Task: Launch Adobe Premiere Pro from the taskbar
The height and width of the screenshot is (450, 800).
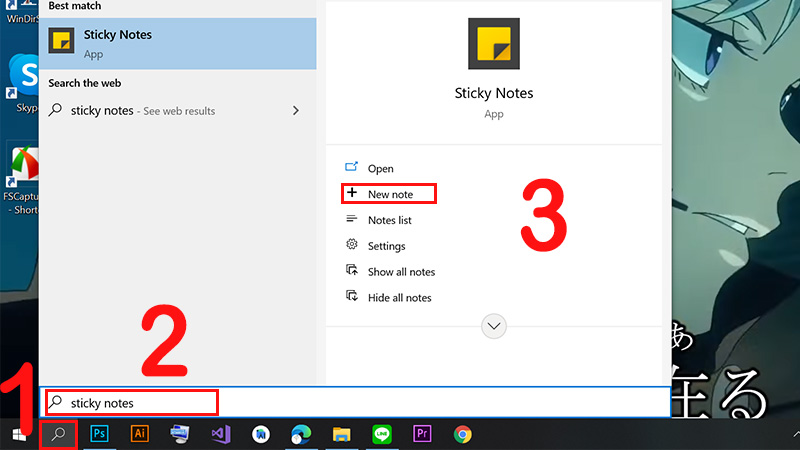Action: 422,434
